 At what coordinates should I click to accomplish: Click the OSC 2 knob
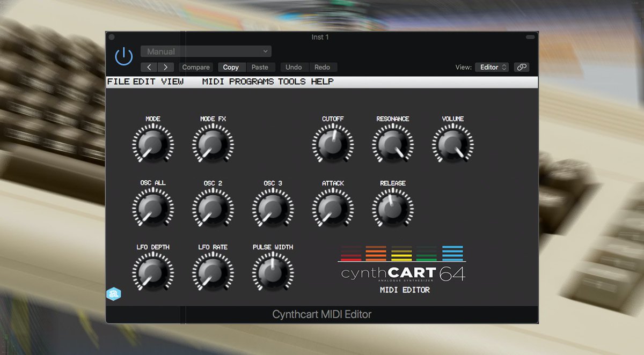(x=213, y=208)
